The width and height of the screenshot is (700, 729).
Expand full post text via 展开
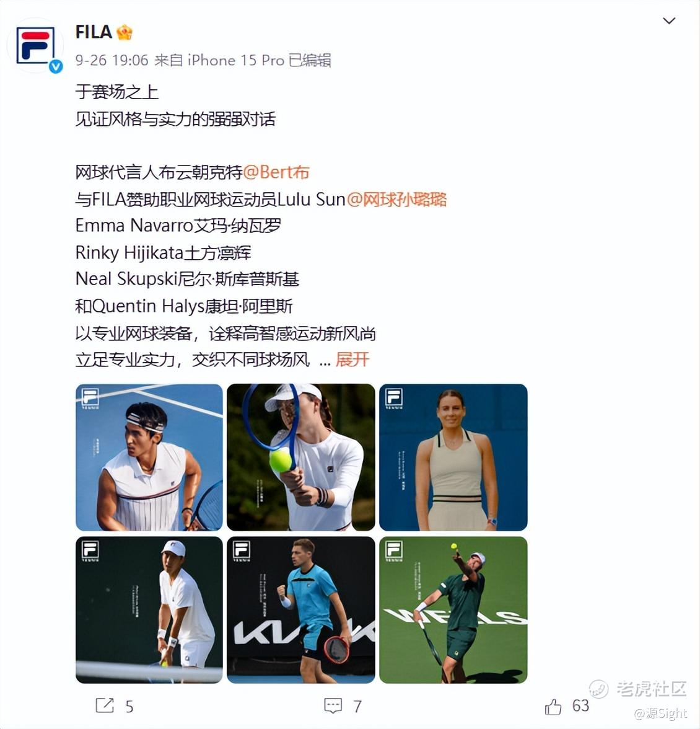pyautogui.click(x=352, y=360)
